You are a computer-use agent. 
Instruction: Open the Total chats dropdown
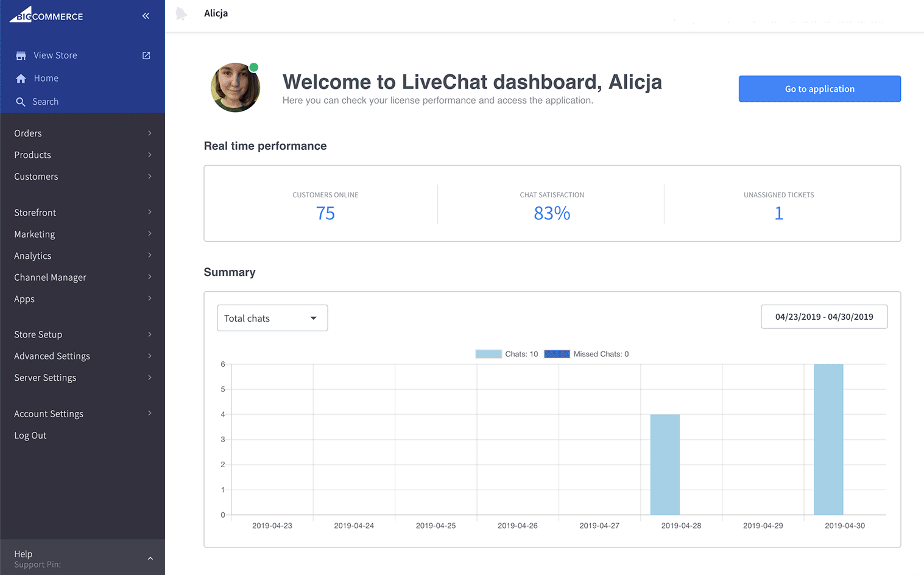(272, 318)
